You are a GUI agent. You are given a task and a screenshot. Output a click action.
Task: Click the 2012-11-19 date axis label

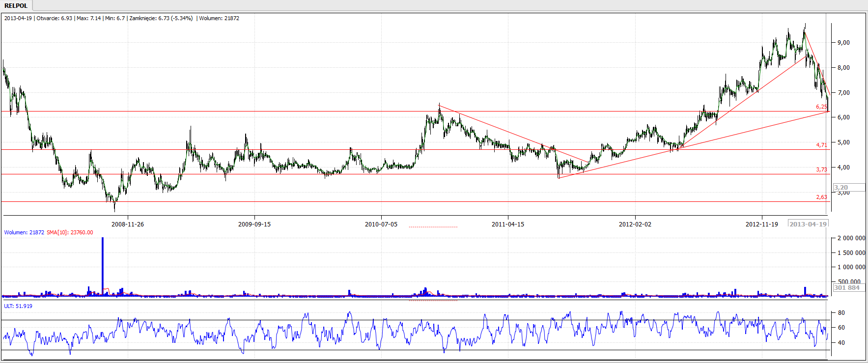tap(762, 224)
